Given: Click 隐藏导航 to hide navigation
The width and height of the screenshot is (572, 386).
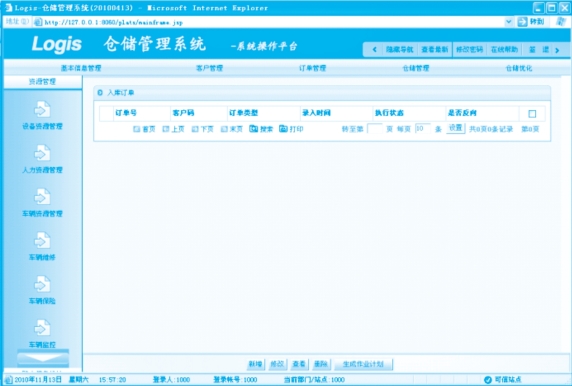Looking at the screenshot, I should (399, 50).
